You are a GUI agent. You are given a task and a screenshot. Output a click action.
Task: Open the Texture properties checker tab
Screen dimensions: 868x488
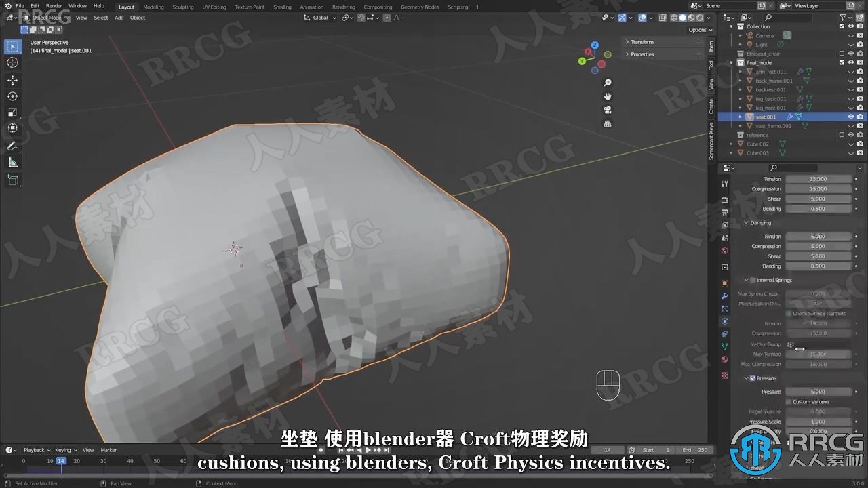725,375
